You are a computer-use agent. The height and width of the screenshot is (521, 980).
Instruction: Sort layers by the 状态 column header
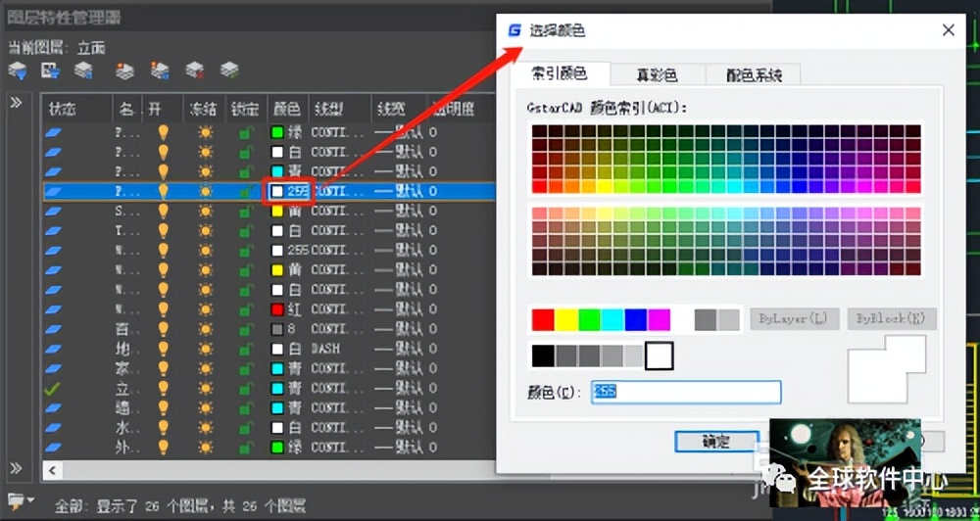(63, 110)
